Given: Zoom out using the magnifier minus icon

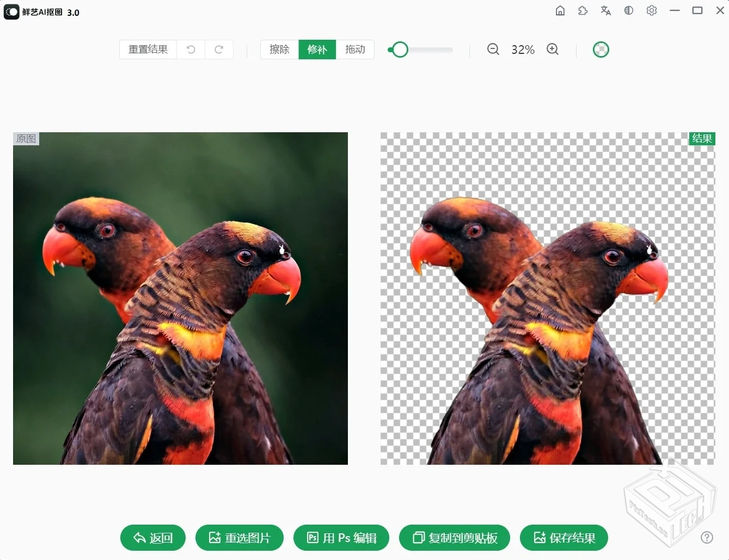Looking at the screenshot, I should [x=493, y=50].
